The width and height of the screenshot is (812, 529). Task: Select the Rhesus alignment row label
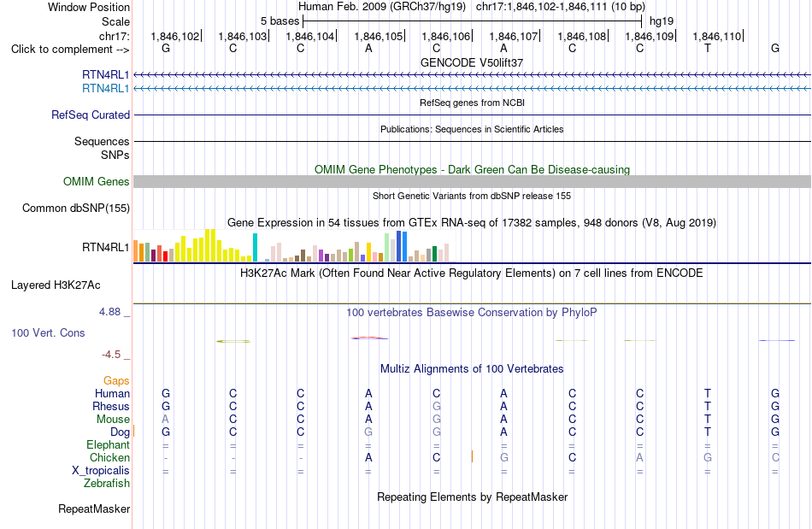pos(111,406)
